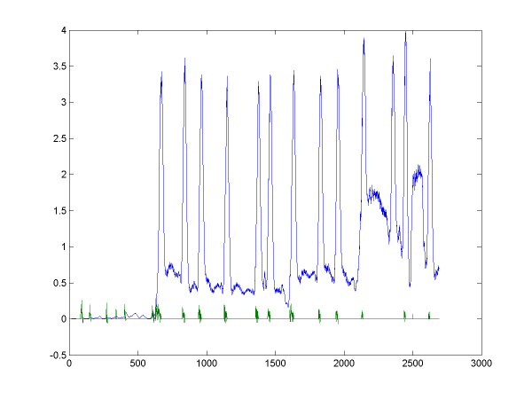Screen dimensions: 532x399
Task: Click the y-axis tick label 0.5
Action: point(57,283)
